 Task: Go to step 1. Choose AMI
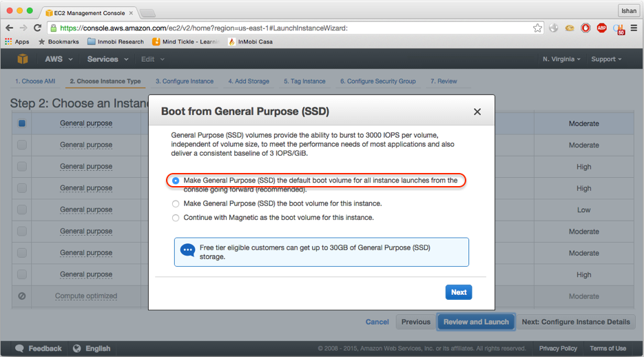35,81
